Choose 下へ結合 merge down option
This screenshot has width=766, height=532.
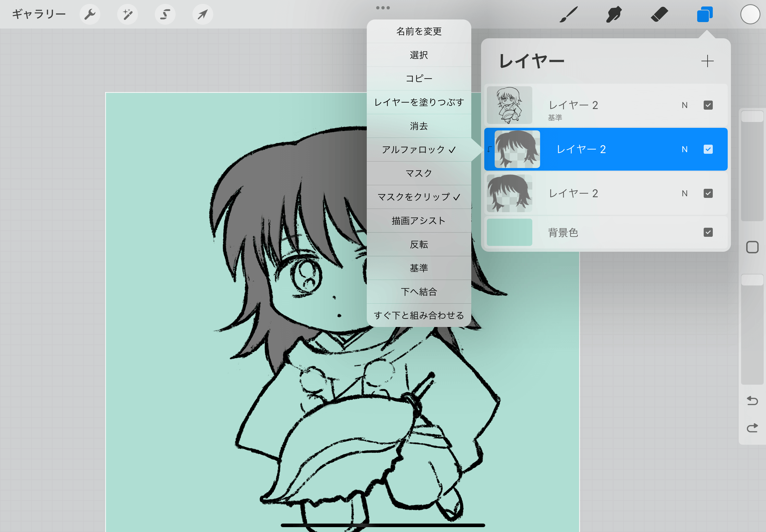point(418,292)
